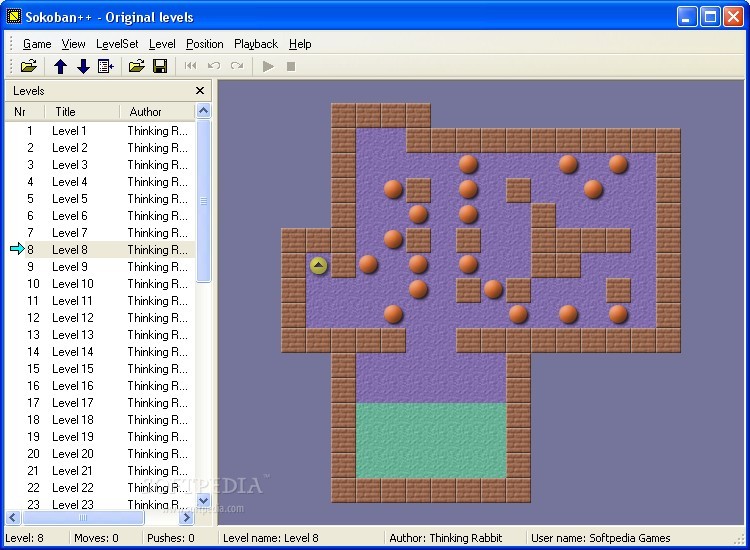
Task: Click the redo move icon
Action: 237,66
